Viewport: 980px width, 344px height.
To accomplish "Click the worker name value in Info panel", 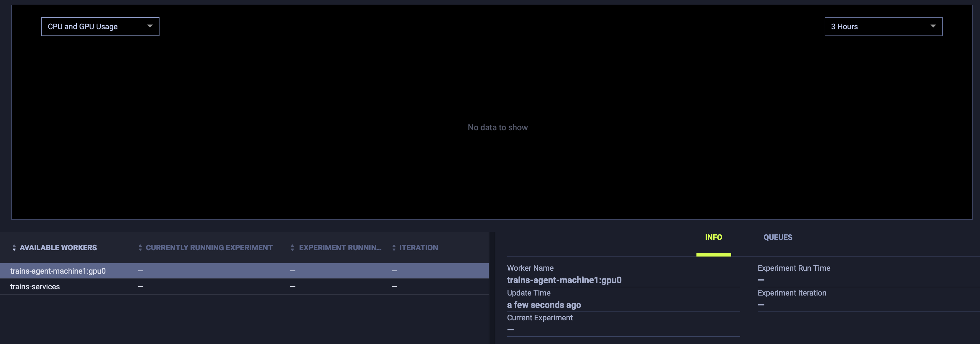I will 564,280.
